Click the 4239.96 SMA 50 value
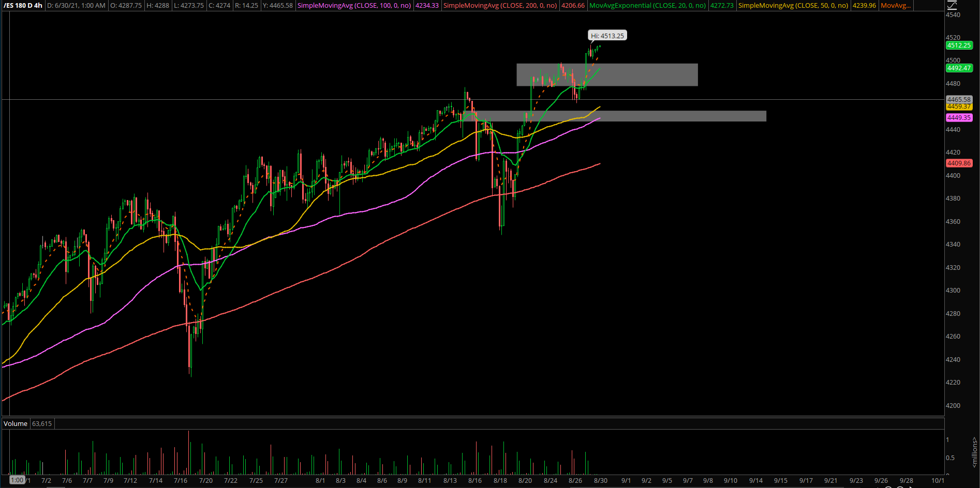 point(865,5)
